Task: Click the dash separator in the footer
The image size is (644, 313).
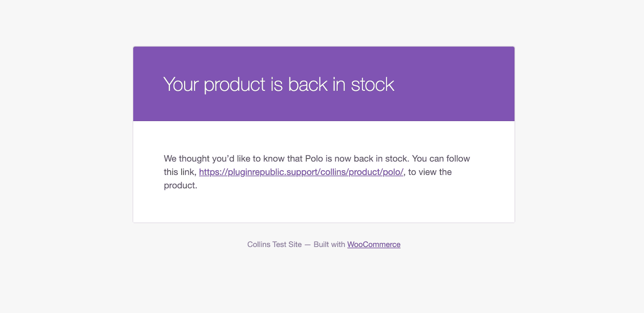Action: (308, 245)
